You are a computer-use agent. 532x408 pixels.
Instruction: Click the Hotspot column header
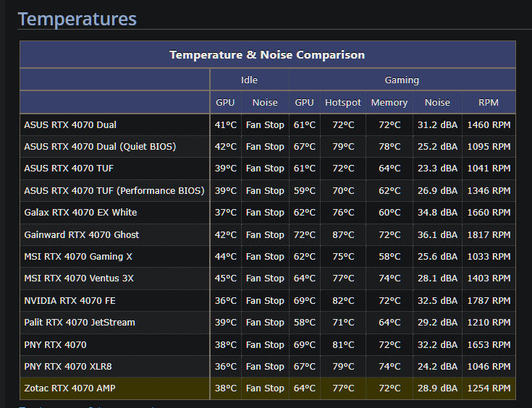(x=342, y=103)
